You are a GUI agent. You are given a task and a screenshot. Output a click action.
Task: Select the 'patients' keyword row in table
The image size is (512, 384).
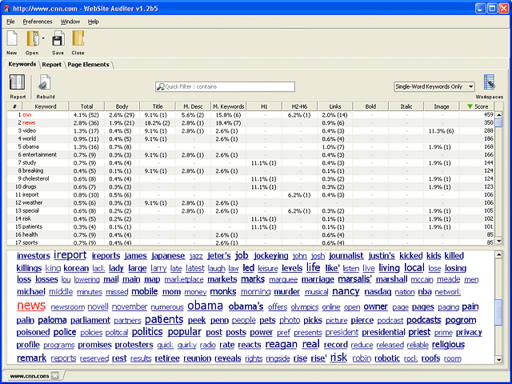coord(251,227)
